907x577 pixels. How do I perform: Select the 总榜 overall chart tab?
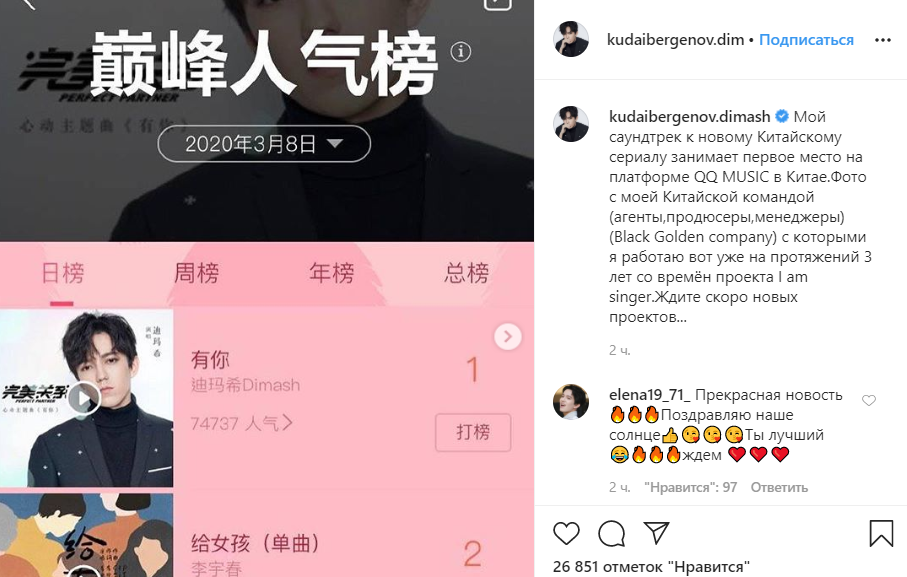point(466,273)
